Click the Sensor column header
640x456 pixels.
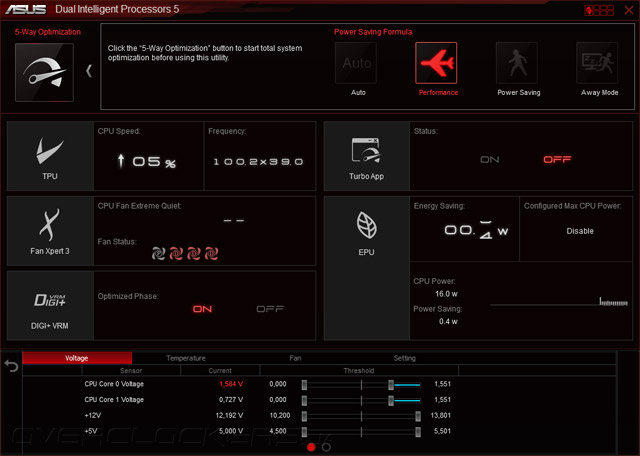131,371
